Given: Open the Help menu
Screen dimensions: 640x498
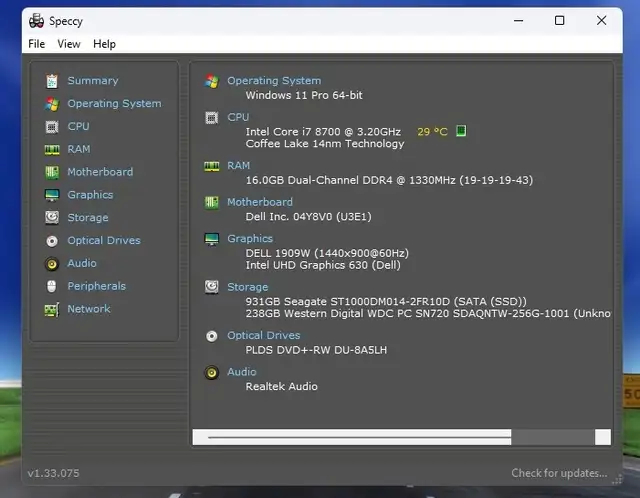Looking at the screenshot, I should pyautogui.click(x=104, y=44).
